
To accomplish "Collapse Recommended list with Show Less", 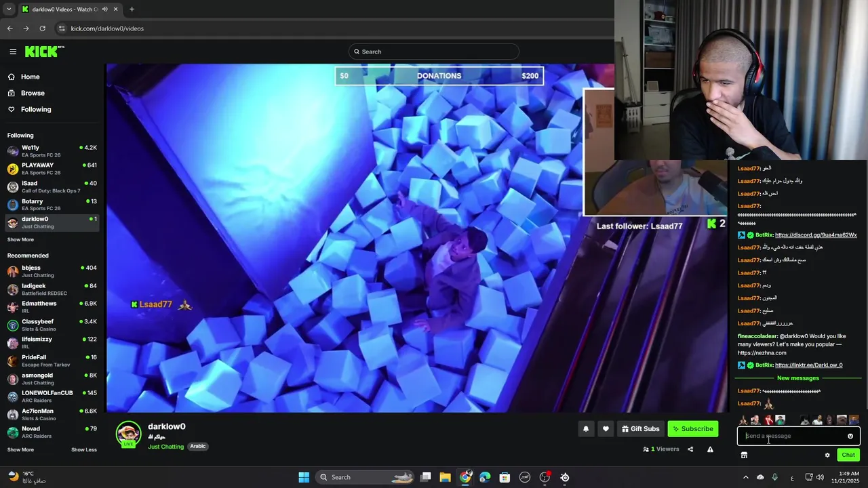I will tap(84, 449).
